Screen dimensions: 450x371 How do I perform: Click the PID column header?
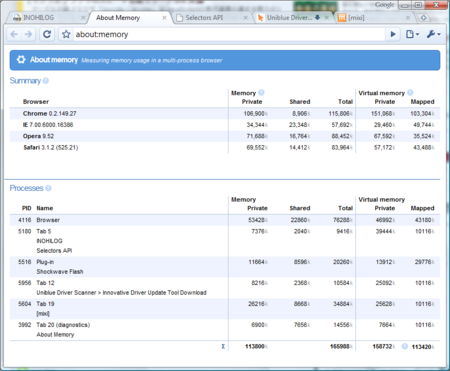26,208
